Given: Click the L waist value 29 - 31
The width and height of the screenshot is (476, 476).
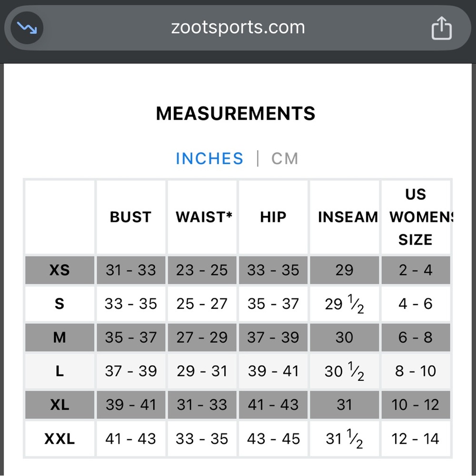Looking at the screenshot, I should 202,371.
